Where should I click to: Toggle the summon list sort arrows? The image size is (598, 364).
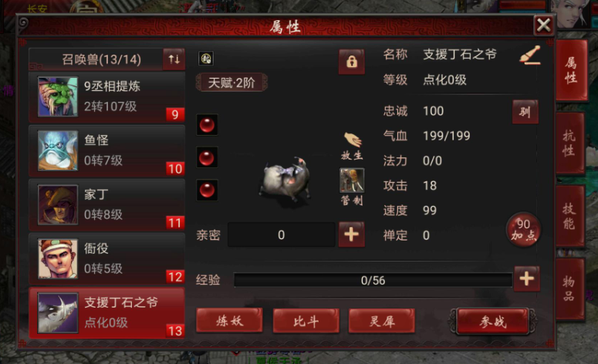tap(174, 59)
